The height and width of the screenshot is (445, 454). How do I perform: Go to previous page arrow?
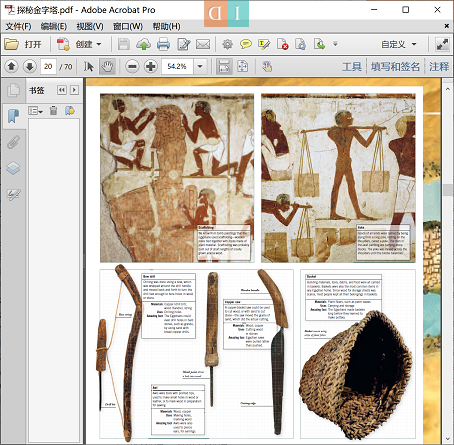pos(11,67)
